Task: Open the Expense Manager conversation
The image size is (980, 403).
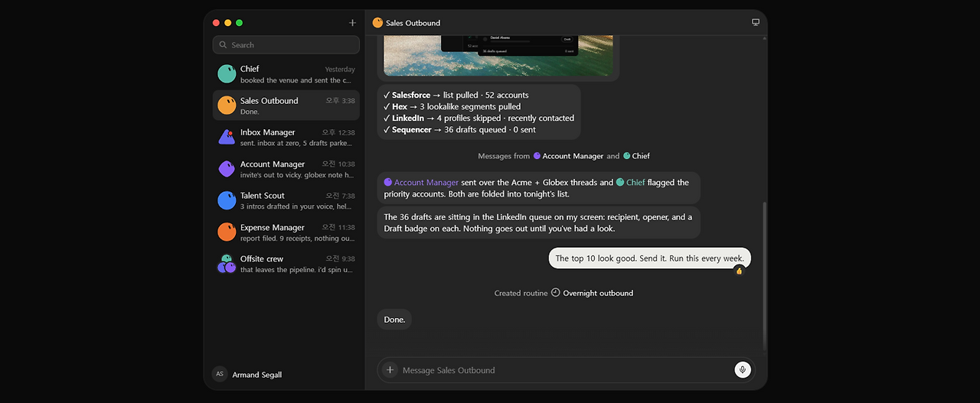Action: pyautogui.click(x=286, y=232)
